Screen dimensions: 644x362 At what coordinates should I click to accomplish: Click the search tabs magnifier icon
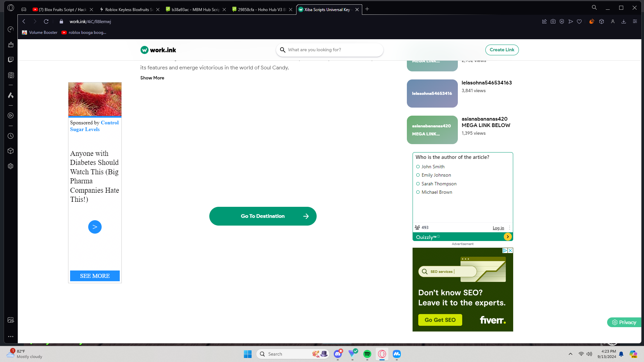coord(594,8)
